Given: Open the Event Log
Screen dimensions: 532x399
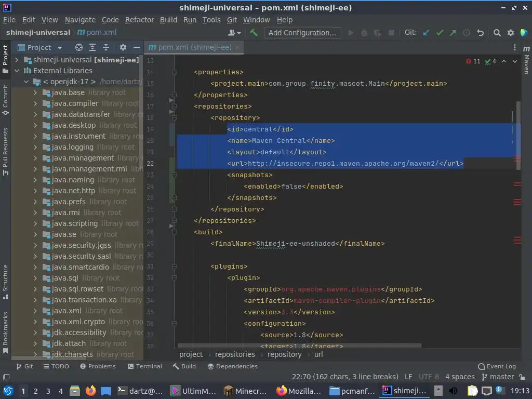Looking at the screenshot, I should coord(497,366).
